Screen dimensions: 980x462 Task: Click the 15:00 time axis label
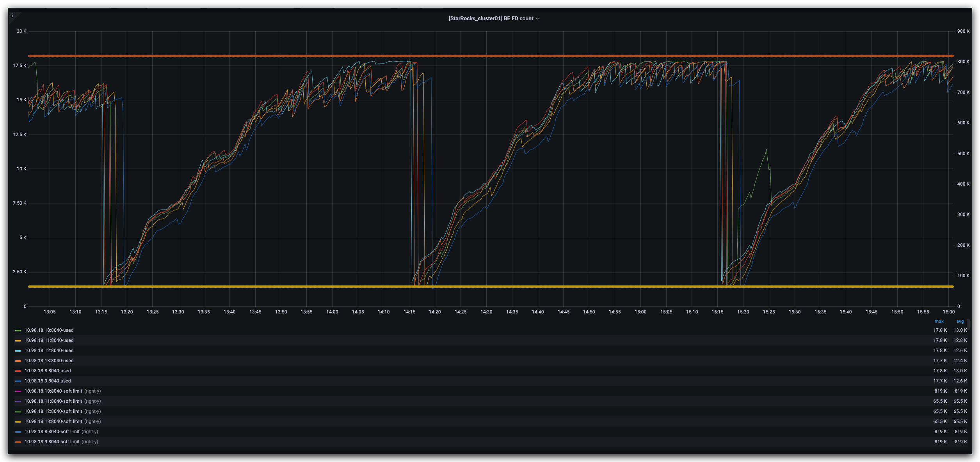[640, 312]
